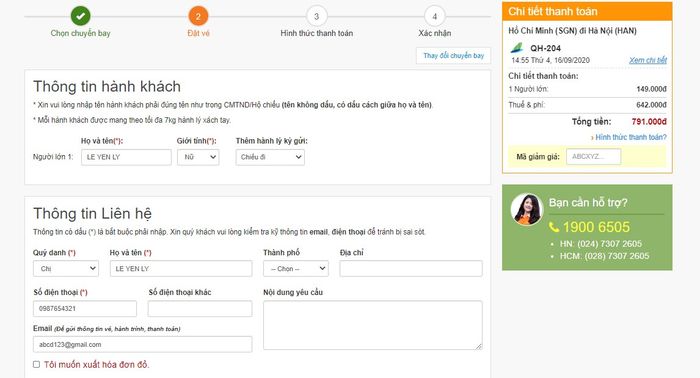Click the HCM: (028) 7307 2605 number
This screenshot has width=700, height=378.
604,256
